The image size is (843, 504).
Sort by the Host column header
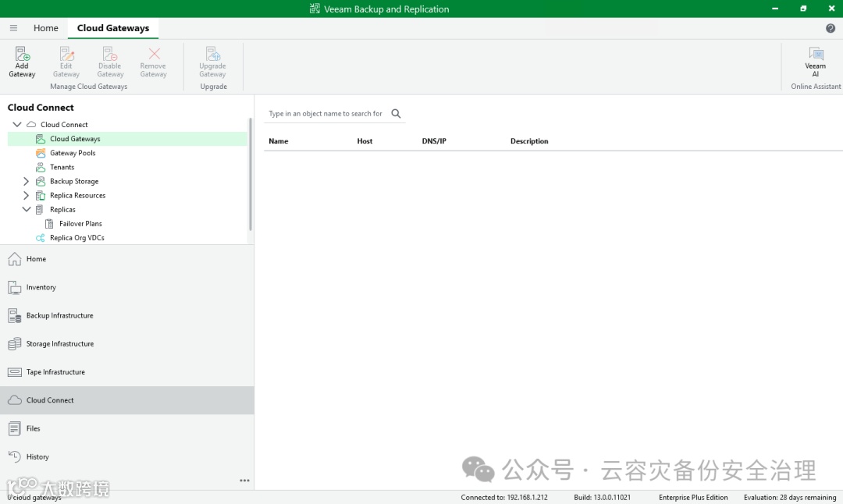point(365,140)
